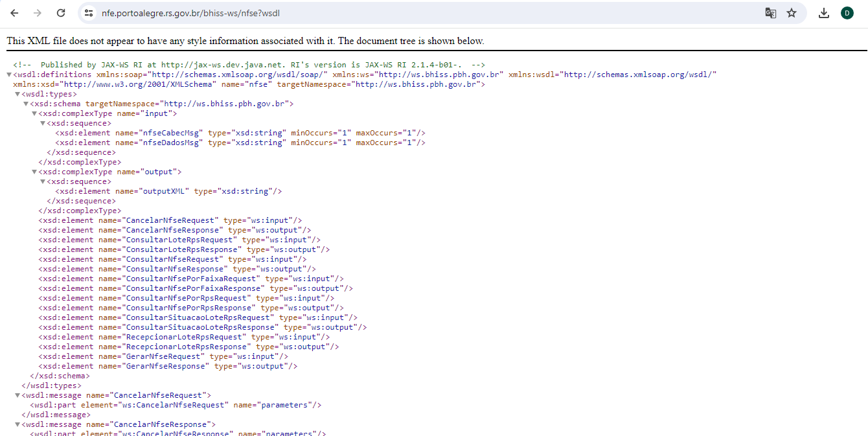Bookmark this page with the star icon
This screenshot has height=436, width=868.
click(x=792, y=13)
